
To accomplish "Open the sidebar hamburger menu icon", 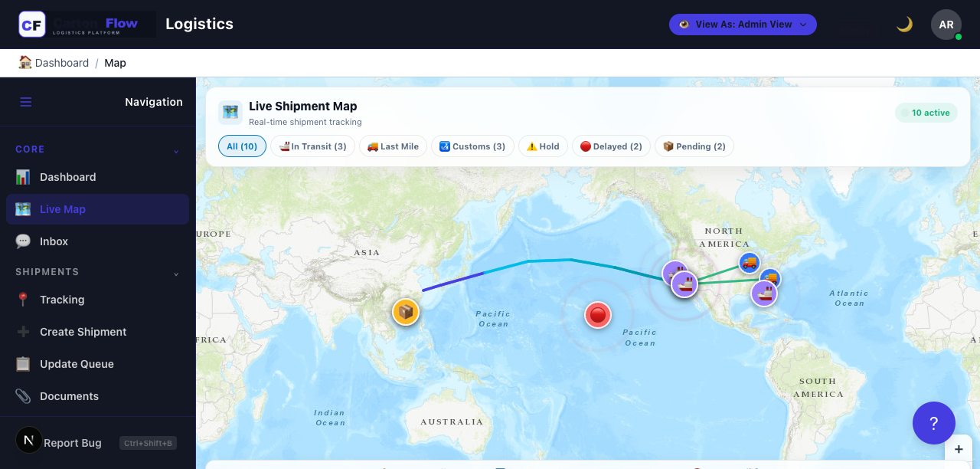I will pos(25,101).
